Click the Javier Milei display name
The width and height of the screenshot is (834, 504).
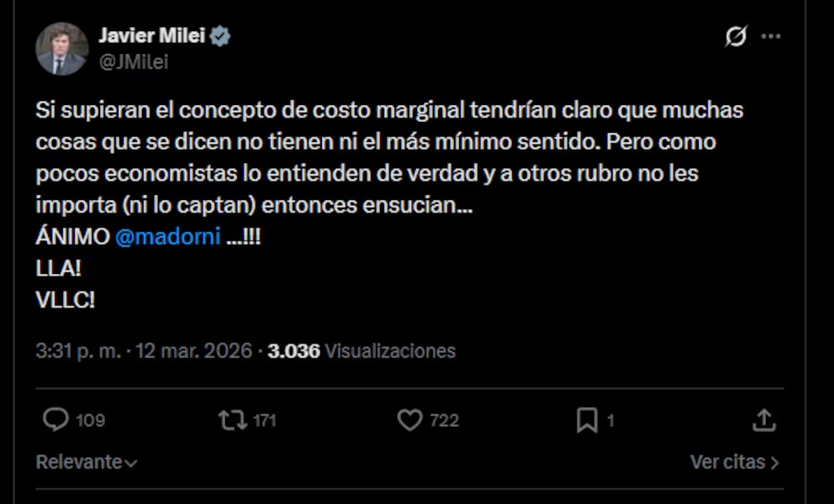coord(151,36)
